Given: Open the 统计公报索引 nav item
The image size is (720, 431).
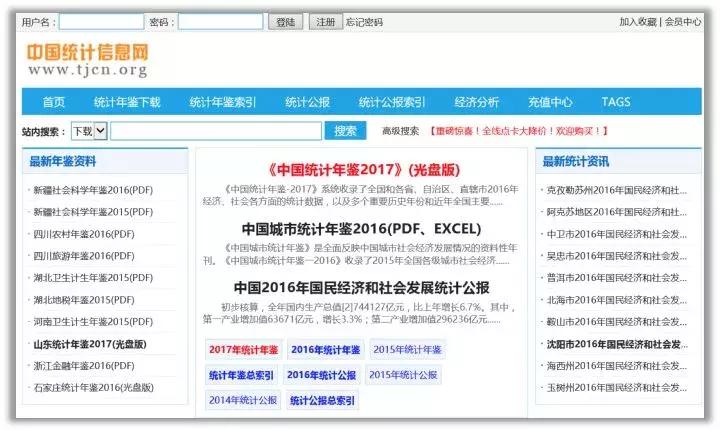Looking at the screenshot, I should point(392,102).
